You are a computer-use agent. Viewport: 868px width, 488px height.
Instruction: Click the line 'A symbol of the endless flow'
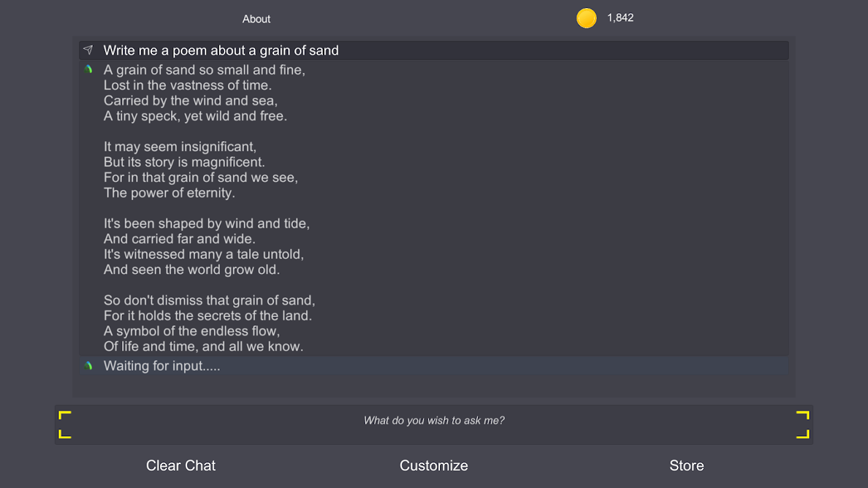pyautogui.click(x=192, y=331)
